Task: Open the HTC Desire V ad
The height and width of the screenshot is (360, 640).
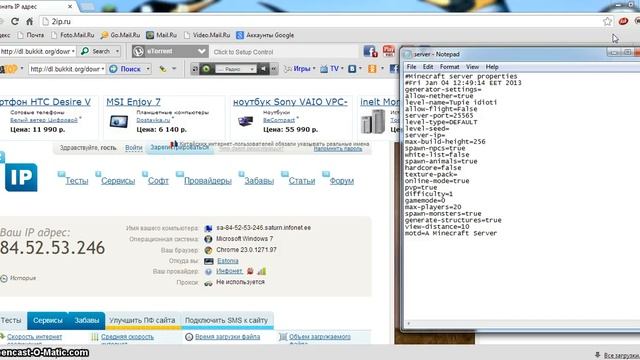Action: 45,102
